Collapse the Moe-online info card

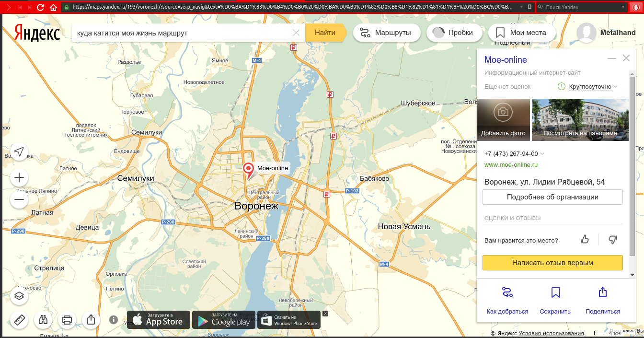(611, 58)
